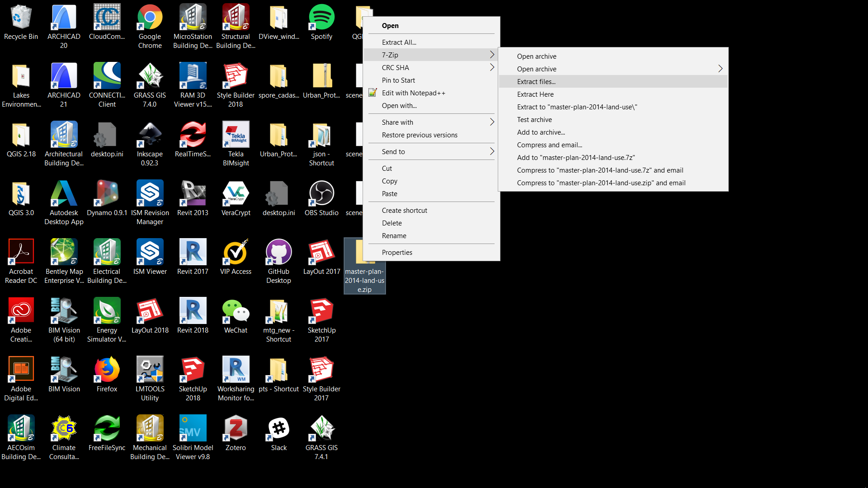The height and width of the screenshot is (488, 868).
Task: Select the OBS Studio icon
Action: (321, 194)
